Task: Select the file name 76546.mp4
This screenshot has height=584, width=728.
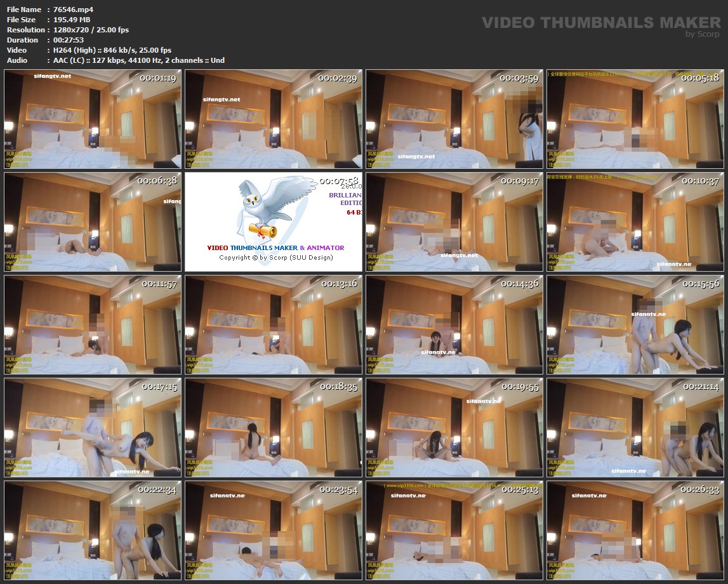Action: click(x=72, y=10)
